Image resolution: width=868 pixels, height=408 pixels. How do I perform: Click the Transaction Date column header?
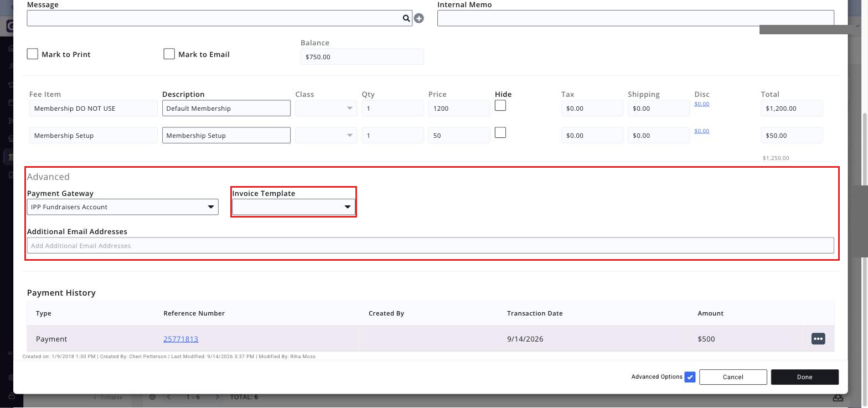pyautogui.click(x=535, y=313)
